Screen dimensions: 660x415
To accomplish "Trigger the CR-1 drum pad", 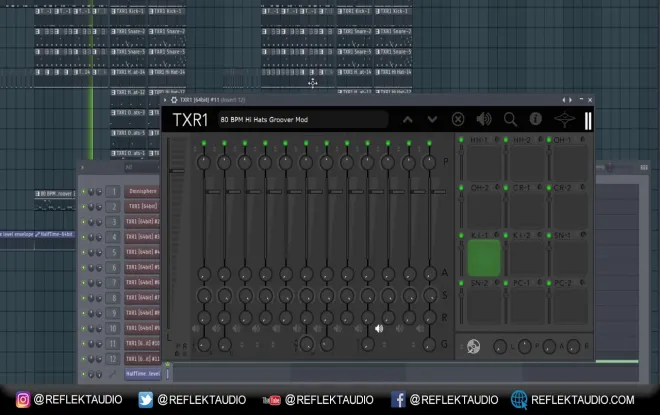I will pyautogui.click(x=527, y=210).
